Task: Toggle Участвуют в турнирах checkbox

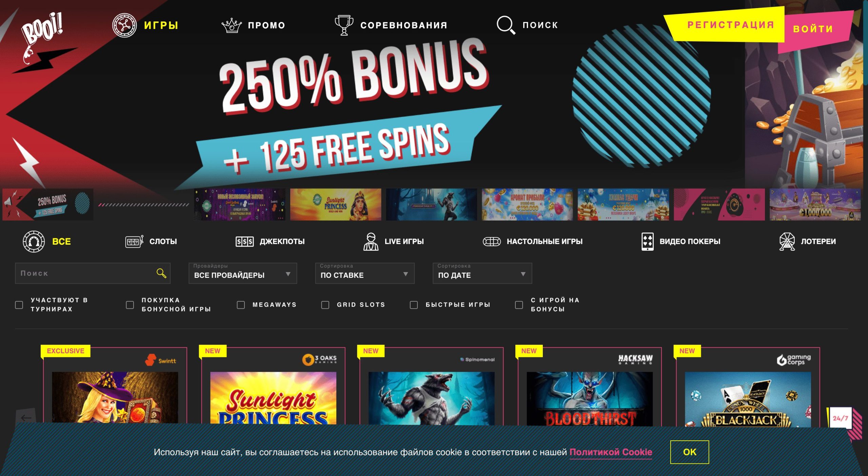Action: 19,305
